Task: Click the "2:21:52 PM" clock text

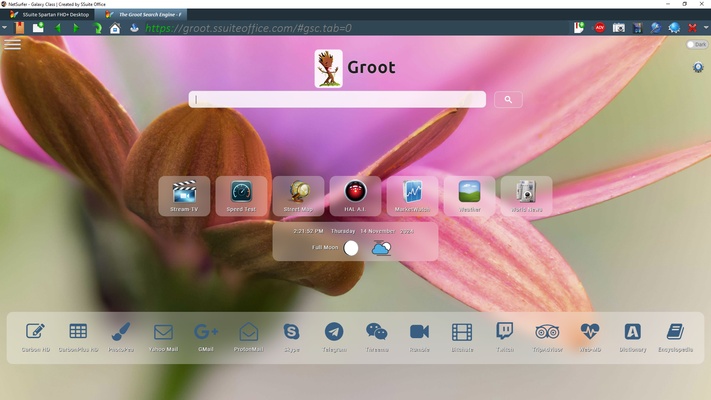Action: coord(308,231)
